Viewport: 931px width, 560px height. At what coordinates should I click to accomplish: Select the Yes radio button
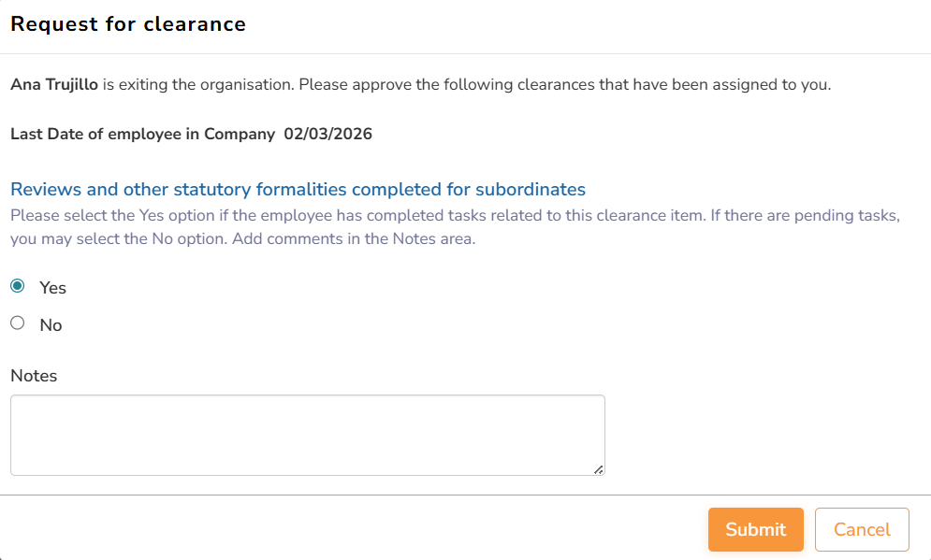coord(17,286)
